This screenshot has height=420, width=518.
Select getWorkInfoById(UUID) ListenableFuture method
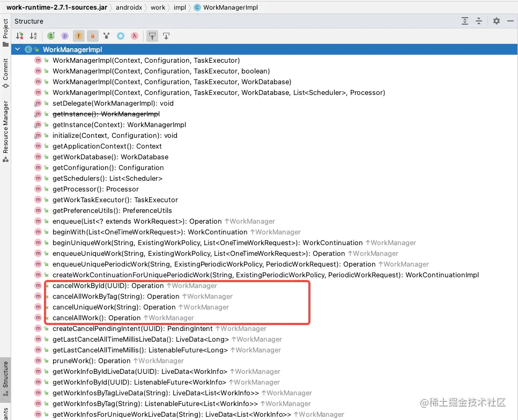[166, 382]
